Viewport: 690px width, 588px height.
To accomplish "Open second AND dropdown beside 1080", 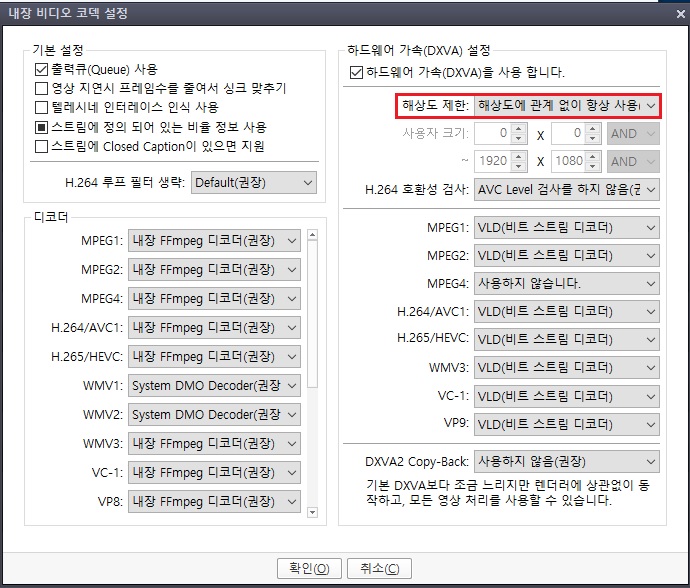I will coord(633,161).
